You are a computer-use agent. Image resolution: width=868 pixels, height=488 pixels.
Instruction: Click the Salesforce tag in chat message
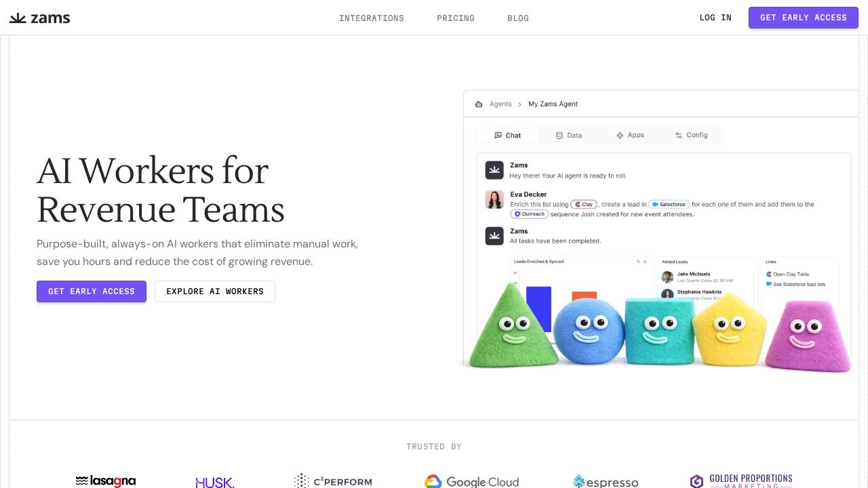669,204
